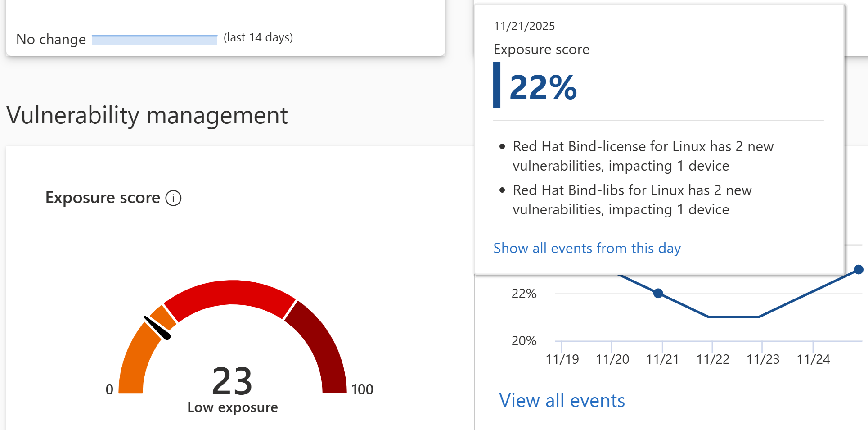
Task: Click the "11/19" axis label
Action: click(x=562, y=359)
